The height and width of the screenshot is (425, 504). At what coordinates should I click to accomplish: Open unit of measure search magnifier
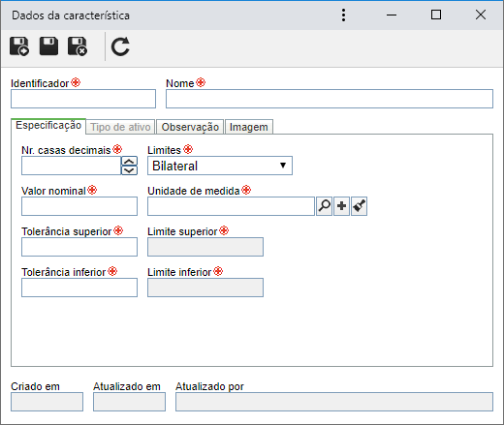point(325,206)
